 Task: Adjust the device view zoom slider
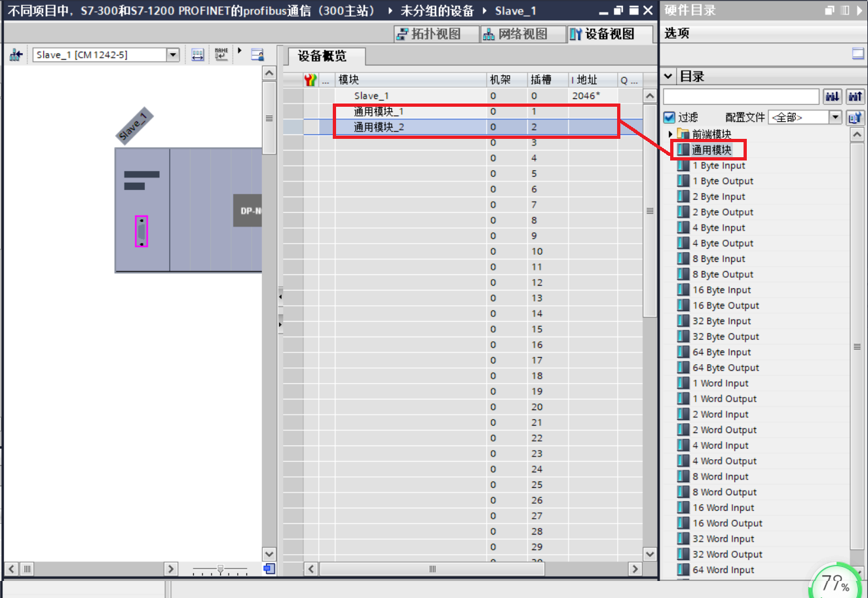point(221,569)
